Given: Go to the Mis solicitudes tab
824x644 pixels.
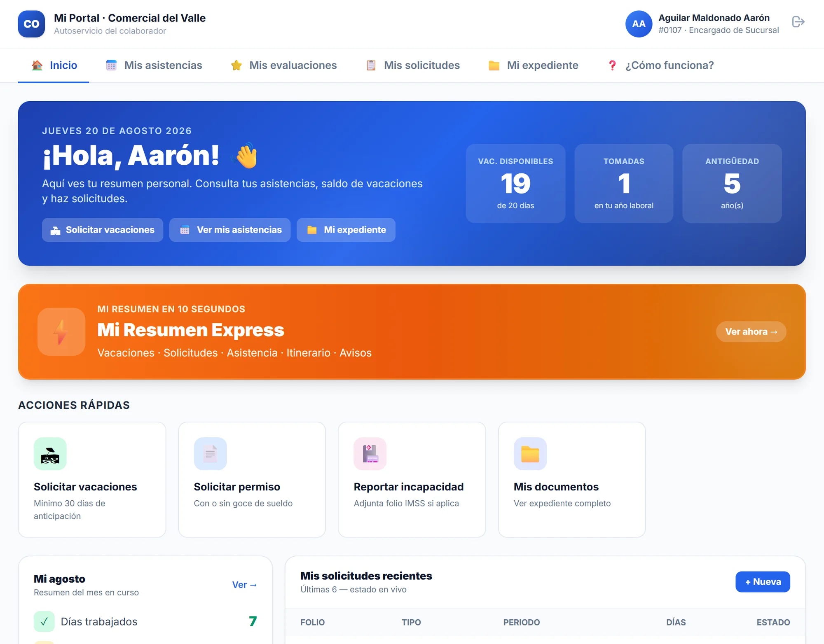Looking at the screenshot, I should click(x=413, y=65).
